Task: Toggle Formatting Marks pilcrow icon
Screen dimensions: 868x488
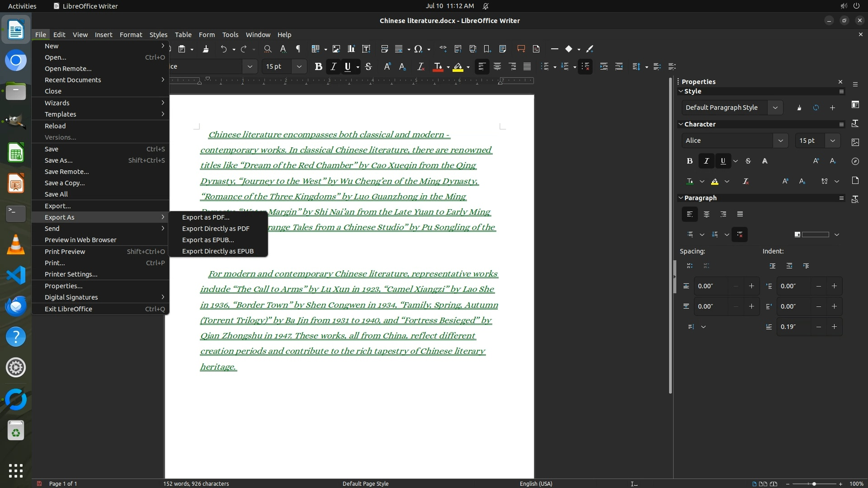Action: (x=298, y=49)
